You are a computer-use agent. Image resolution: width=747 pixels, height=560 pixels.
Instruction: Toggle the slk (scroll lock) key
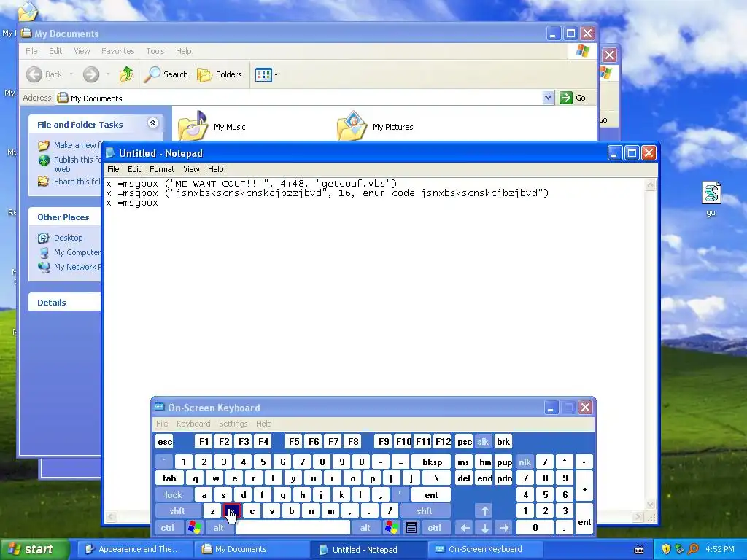pos(483,442)
